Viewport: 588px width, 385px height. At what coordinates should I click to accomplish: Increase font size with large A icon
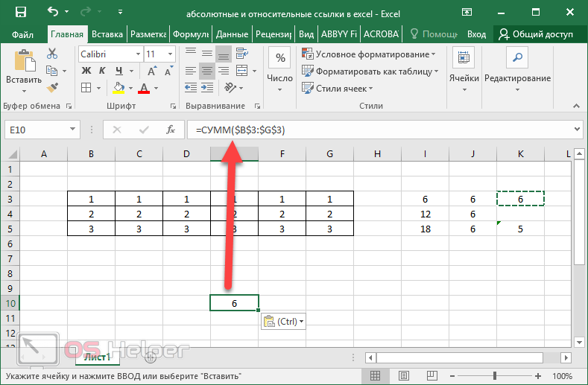point(152,71)
